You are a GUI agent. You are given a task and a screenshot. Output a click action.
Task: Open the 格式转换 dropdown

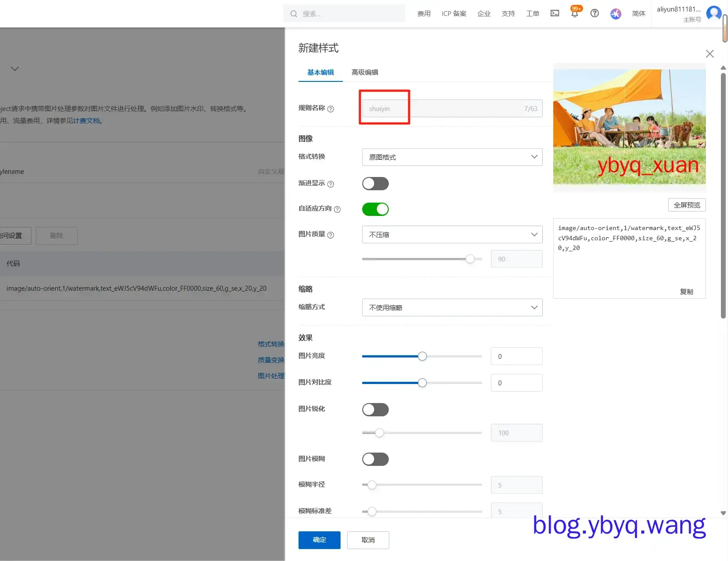(452, 157)
